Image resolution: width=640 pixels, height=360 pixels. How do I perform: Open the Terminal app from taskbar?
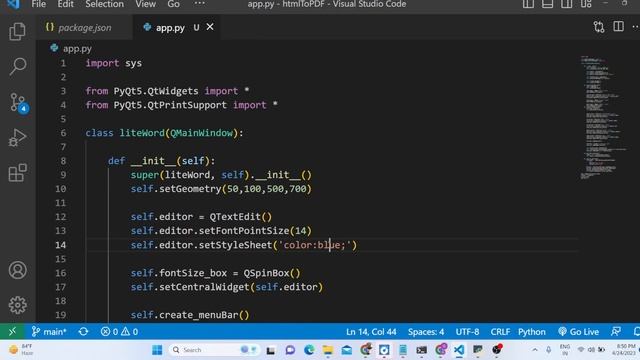(x=421, y=350)
